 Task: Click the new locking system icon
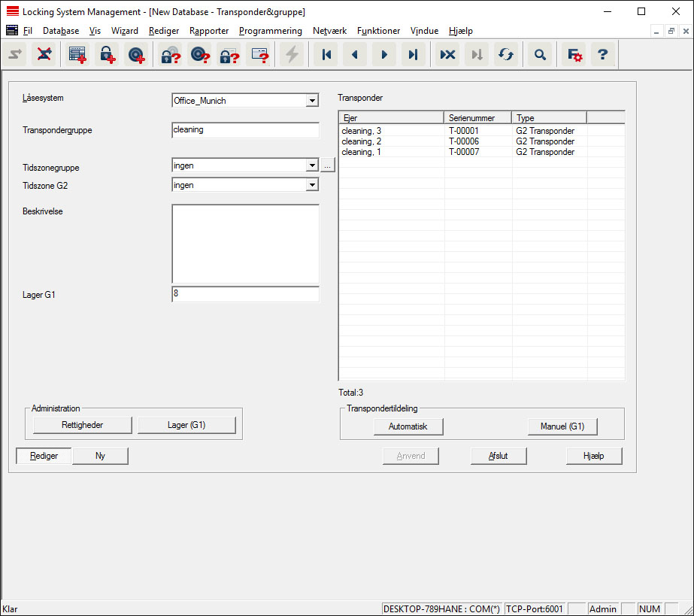pyautogui.click(x=77, y=55)
